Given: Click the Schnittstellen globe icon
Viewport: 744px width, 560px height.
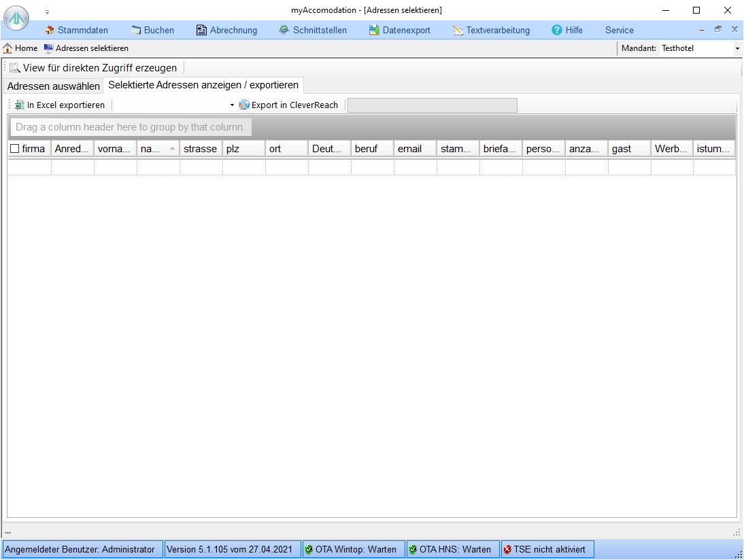Looking at the screenshot, I should [284, 30].
